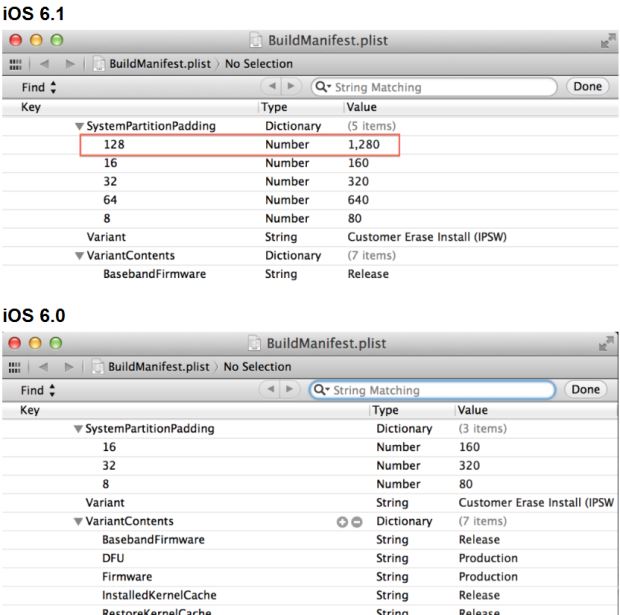Image resolution: width=620 pixels, height=615 pixels.
Task: Select Variant row in iOS 6.1 window
Action: coord(310,237)
